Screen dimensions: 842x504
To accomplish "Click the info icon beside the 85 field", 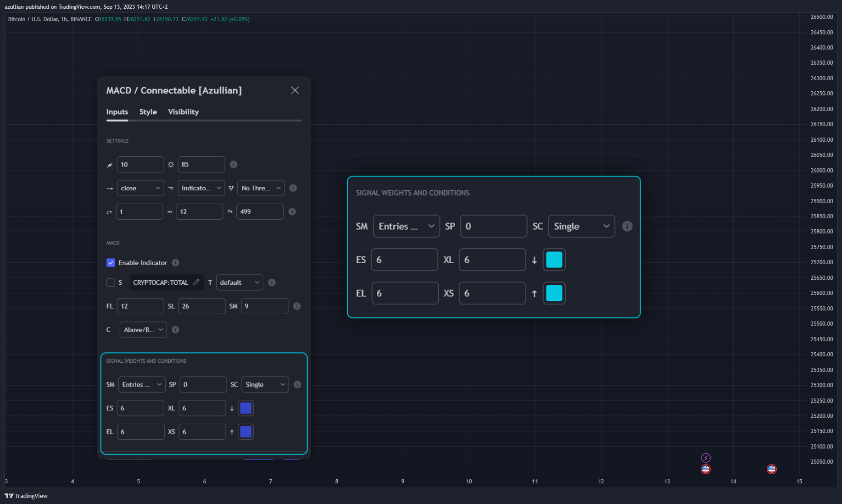I will tap(234, 164).
